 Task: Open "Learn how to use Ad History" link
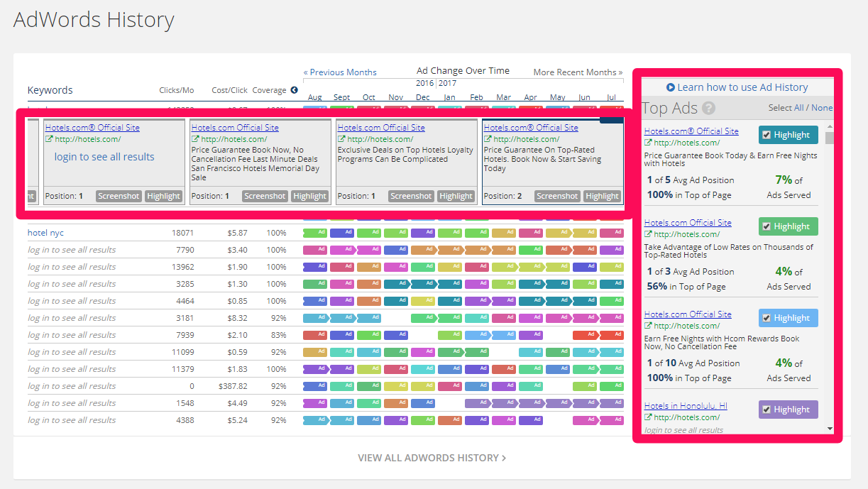point(737,87)
